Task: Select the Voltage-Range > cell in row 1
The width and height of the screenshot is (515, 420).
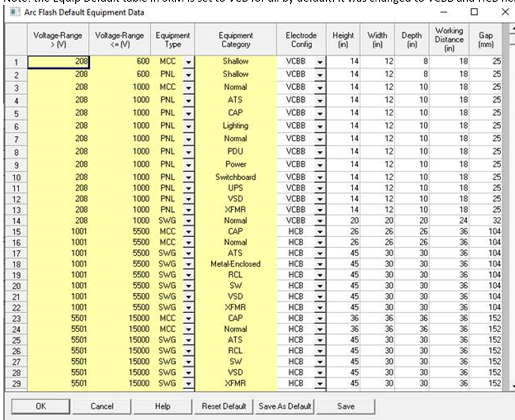Action: point(58,62)
